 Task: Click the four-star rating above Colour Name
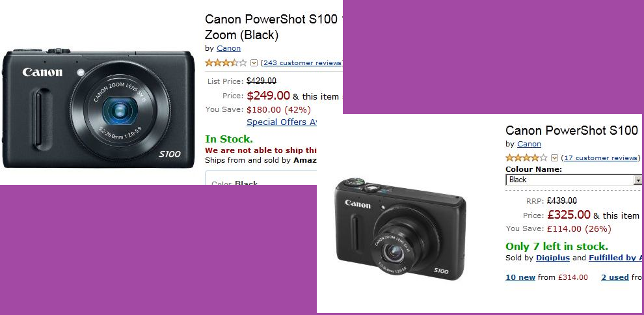pos(526,157)
